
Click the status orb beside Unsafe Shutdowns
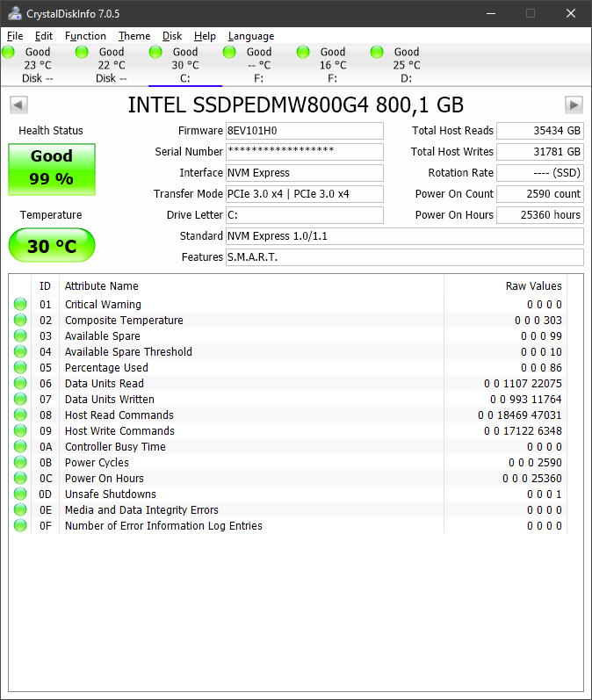(20, 494)
